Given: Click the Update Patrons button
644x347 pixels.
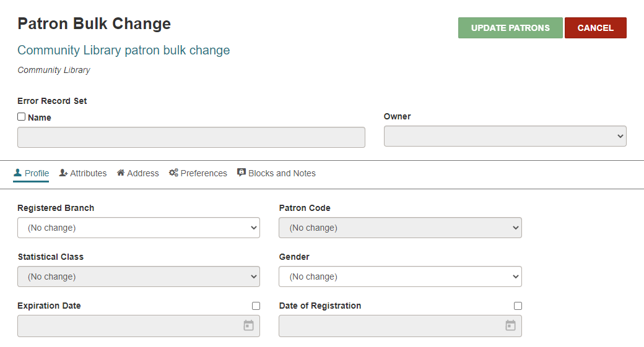Looking at the screenshot, I should [510, 28].
